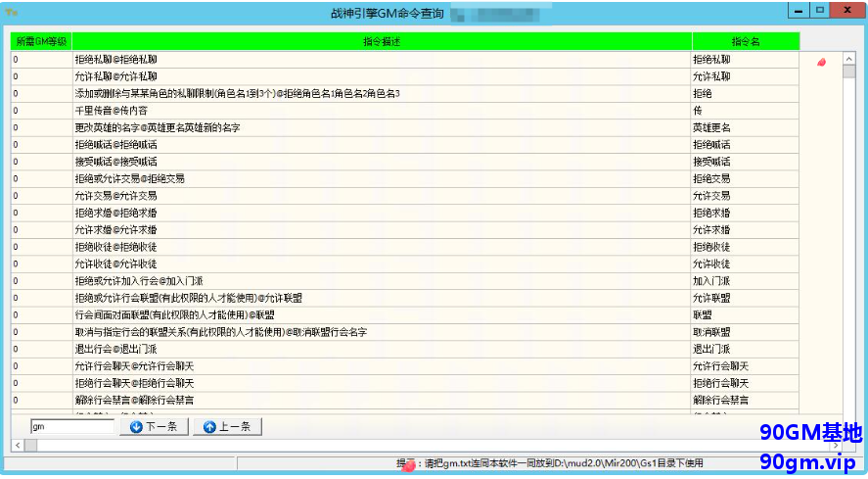Maximize the GM命令查询 window
868x479 pixels.
pyautogui.click(x=820, y=11)
